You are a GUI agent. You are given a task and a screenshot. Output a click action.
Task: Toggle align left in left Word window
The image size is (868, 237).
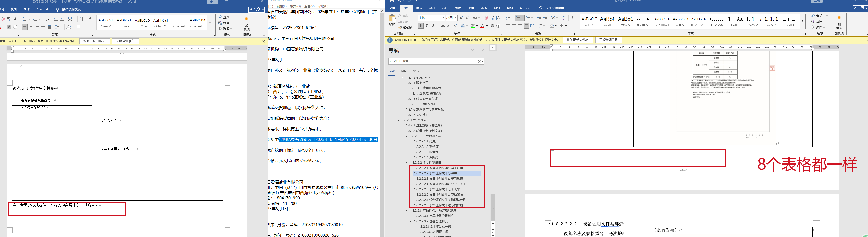click(25, 27)
